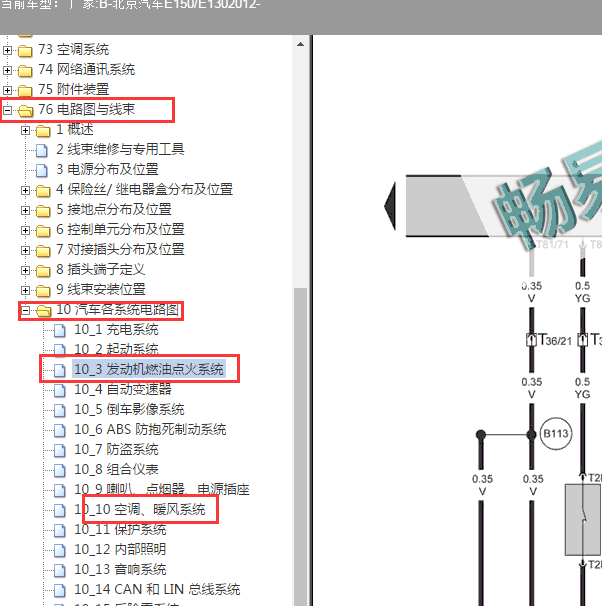Click the folder icon of 9 线束安装位置
Image resolution: width=602 pixels, height=606 pixels.
(43, 291)
